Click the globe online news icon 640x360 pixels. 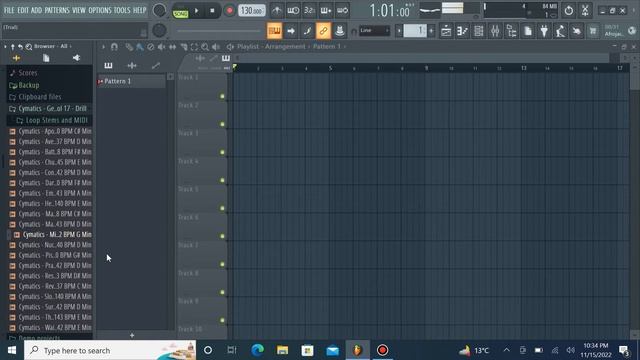point(632,31)
